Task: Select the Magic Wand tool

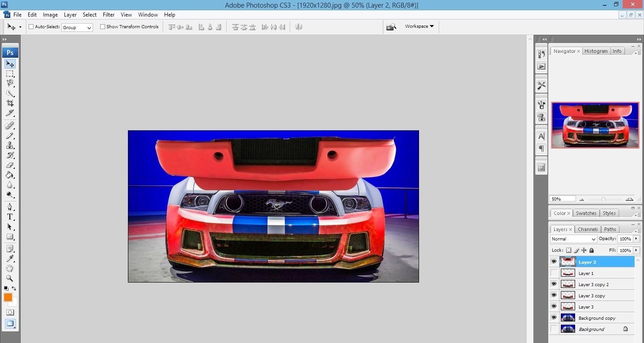Action: pyautogui.click(x=10, y=94)
